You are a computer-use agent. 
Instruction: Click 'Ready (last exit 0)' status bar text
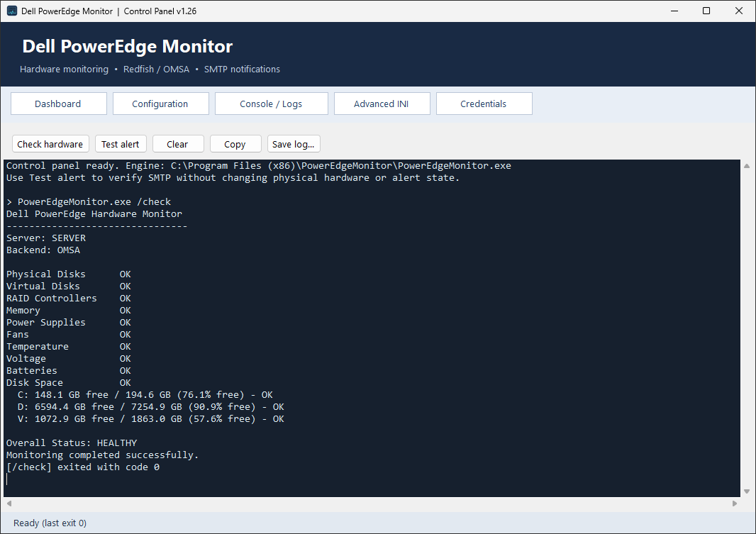[x=50, y=523]
